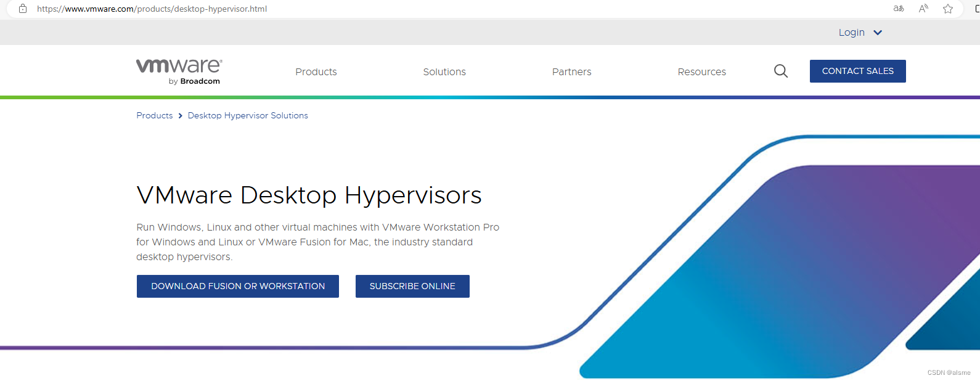Activate the read aloud icon

click(923, 9)
